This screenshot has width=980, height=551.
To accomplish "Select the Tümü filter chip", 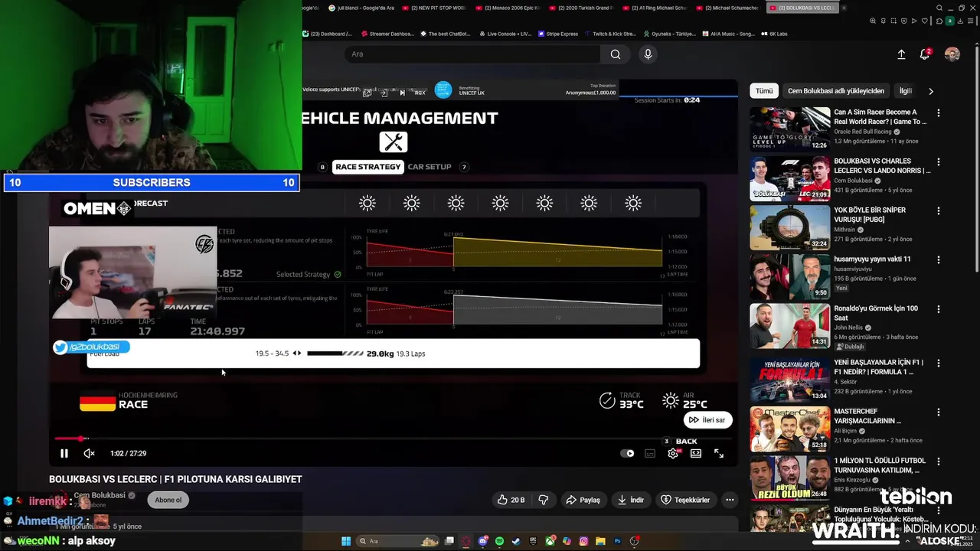I will tap(764, 90).
